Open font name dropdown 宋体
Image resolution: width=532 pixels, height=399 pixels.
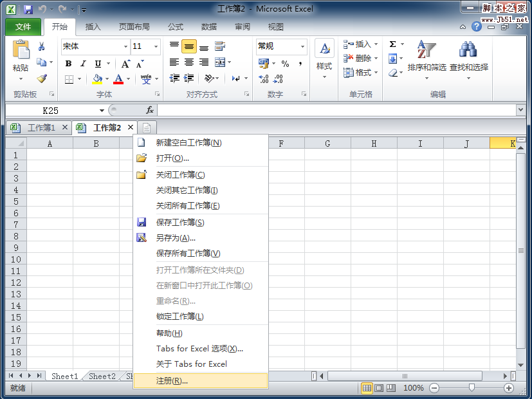coord(125,46)
